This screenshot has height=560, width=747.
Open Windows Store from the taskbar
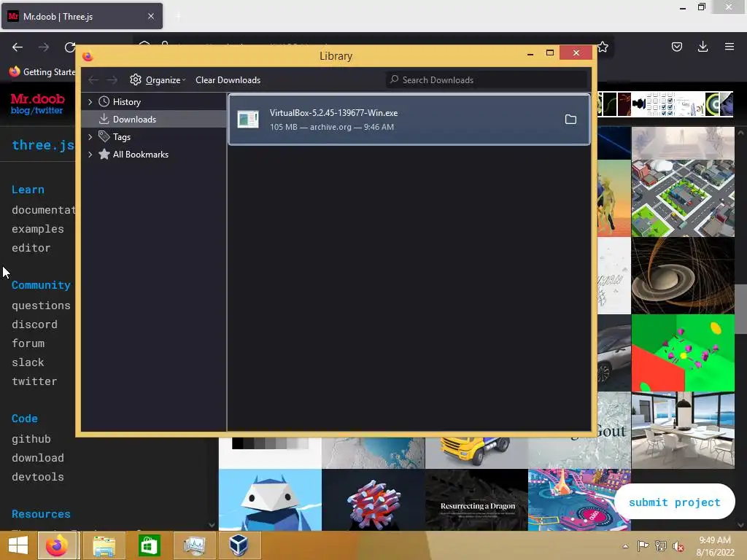coord(149,545)
